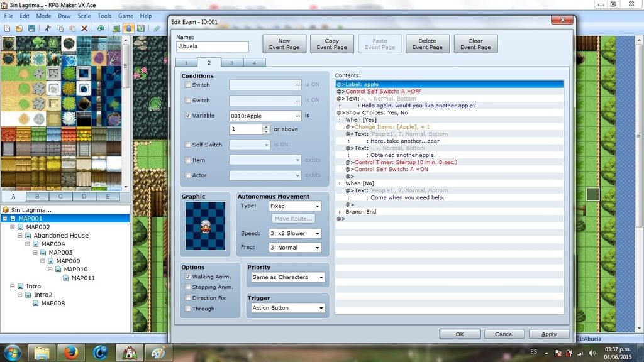Click the New Project toolbar icon
The height and width of the screenshot is (362, 644).
[6, 28]
